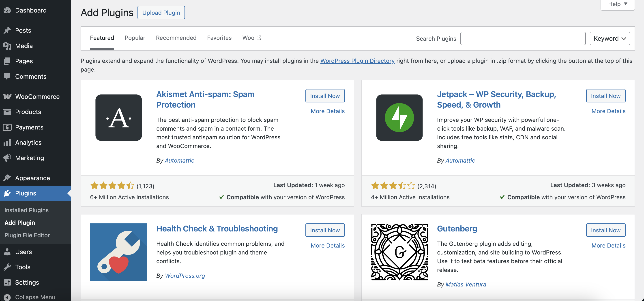This screenshot has height=301, width=644.
Task: Click "6+ Million Active Installations" text
Action: coord(129,197)
